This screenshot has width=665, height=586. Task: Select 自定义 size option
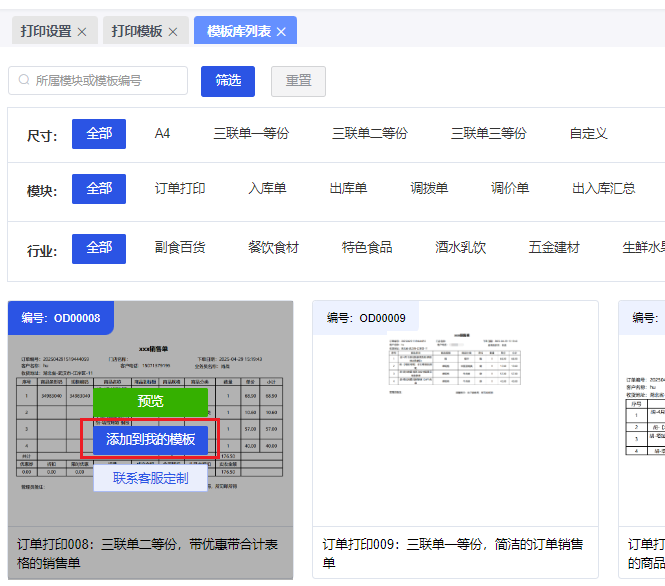[588, 134]
